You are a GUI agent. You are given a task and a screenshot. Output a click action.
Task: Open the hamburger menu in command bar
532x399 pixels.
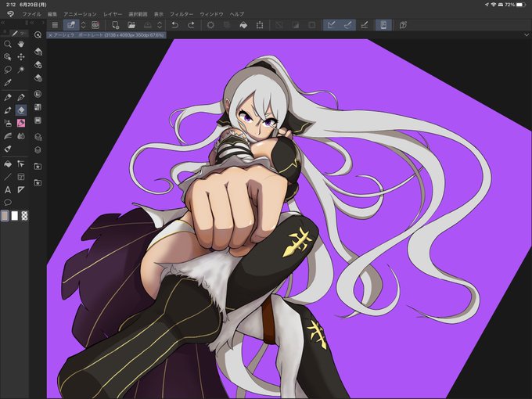(x=55, y=25)
